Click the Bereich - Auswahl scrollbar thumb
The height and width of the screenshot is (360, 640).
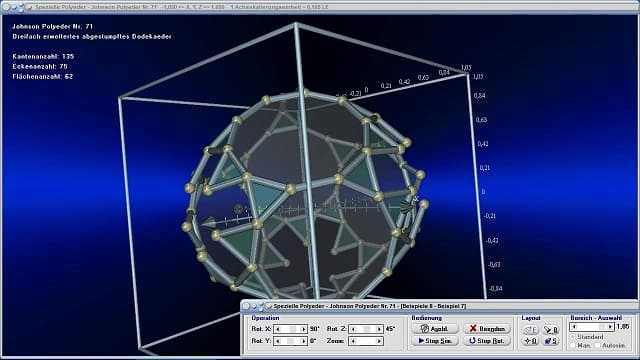pos(602,327)
